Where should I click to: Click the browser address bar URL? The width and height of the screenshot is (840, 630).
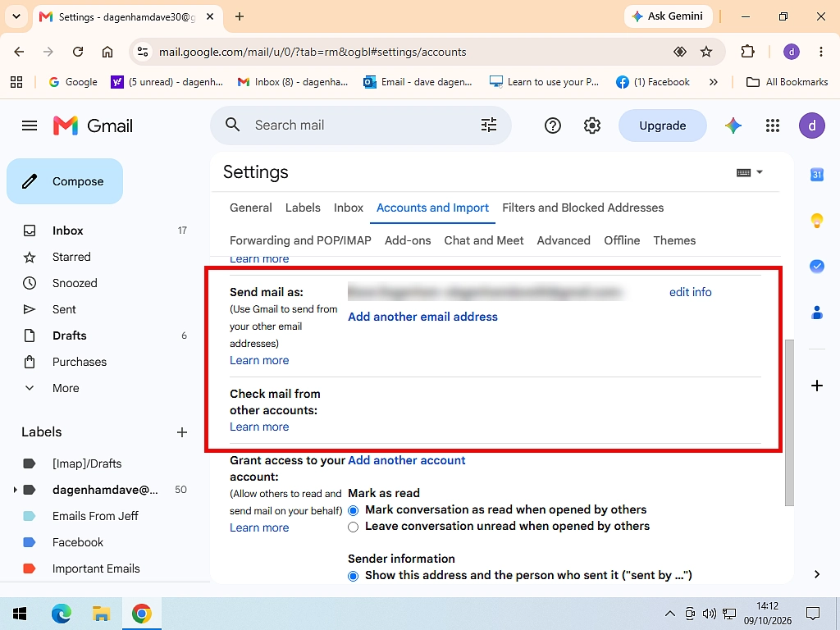[313, 52]
